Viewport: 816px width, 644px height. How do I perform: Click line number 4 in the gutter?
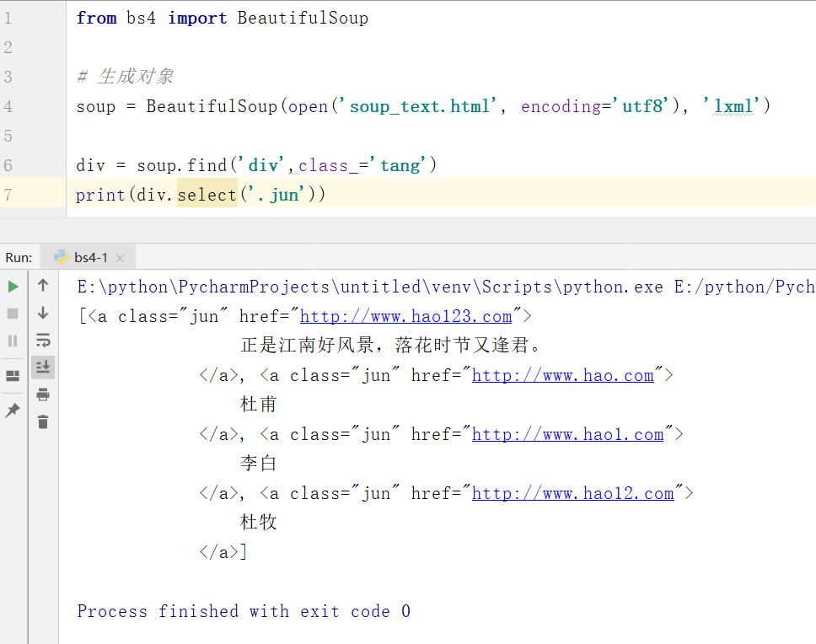[8, 106]
